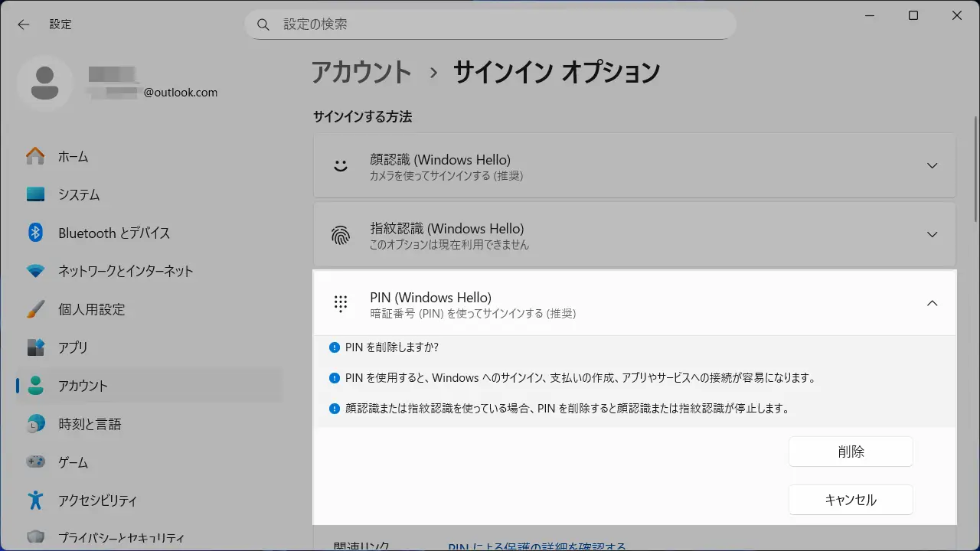Click the vertical scrollbar on the right

pos(975,230)
